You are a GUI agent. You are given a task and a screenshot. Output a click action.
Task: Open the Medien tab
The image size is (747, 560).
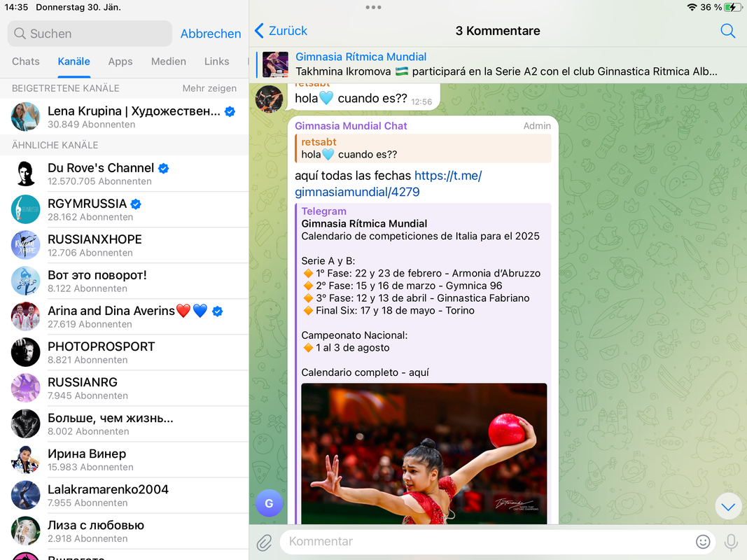tap(169, 62)
